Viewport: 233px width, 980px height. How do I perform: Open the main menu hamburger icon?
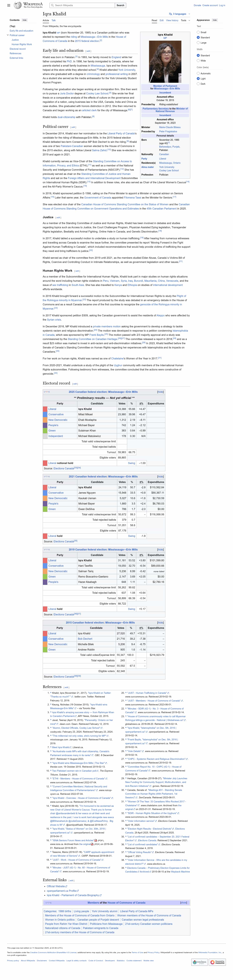(x=9, y=5)
